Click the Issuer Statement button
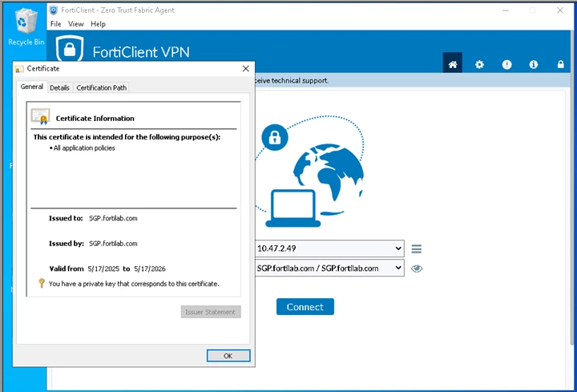 211,312
